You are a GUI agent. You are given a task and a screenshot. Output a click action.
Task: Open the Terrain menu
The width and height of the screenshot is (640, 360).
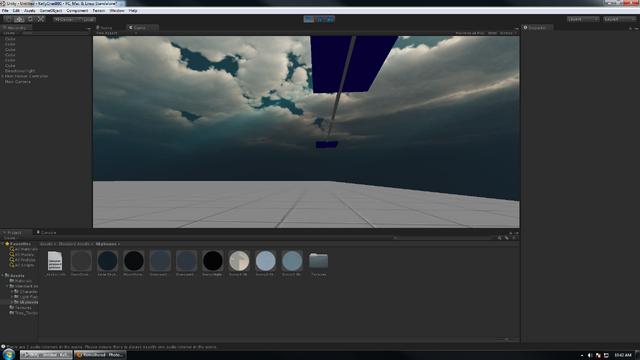point(98,11)
